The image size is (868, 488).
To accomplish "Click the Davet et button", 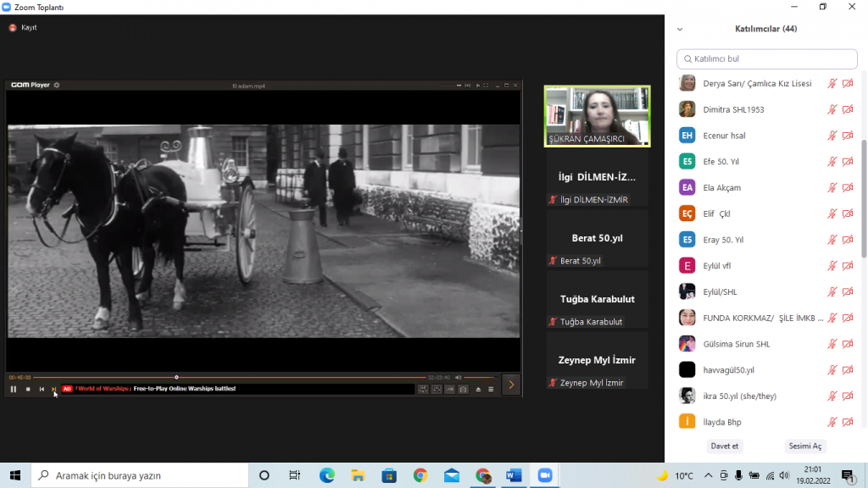I will pos(724,446).
